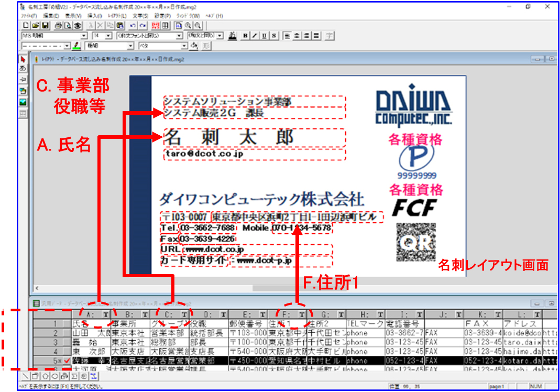
Task: Click the undo arrow icon
Action: pyautogui.click(x=132, y=25)
